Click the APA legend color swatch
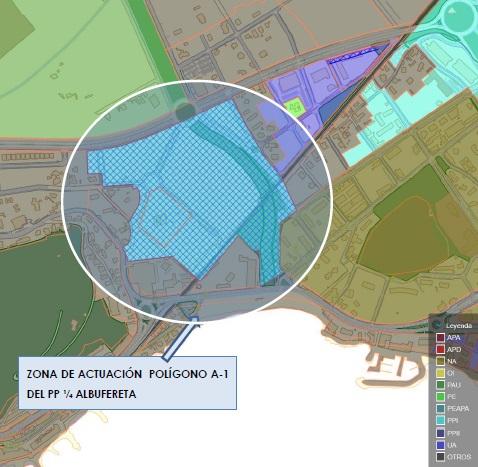 [x=440, y=338]
